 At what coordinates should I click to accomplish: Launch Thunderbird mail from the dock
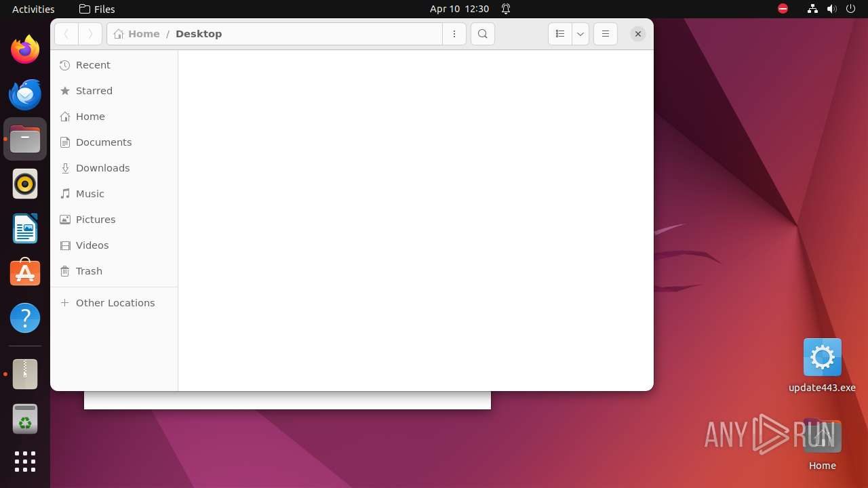[25, 94]
